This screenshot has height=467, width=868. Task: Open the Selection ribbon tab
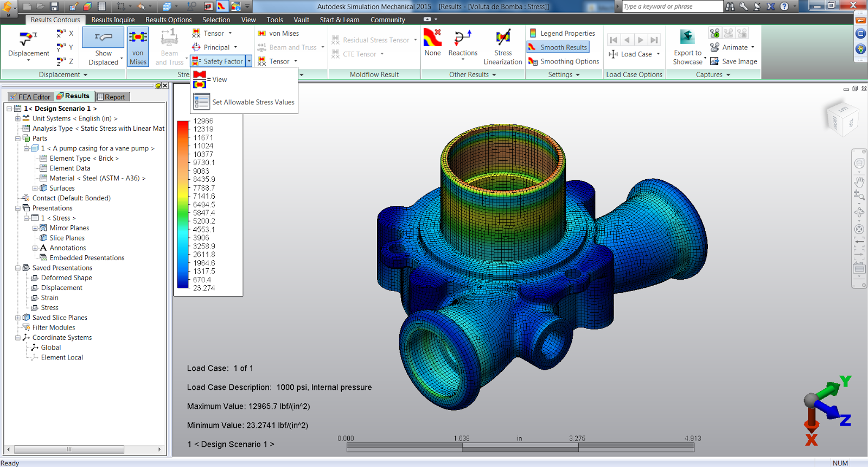216,20
